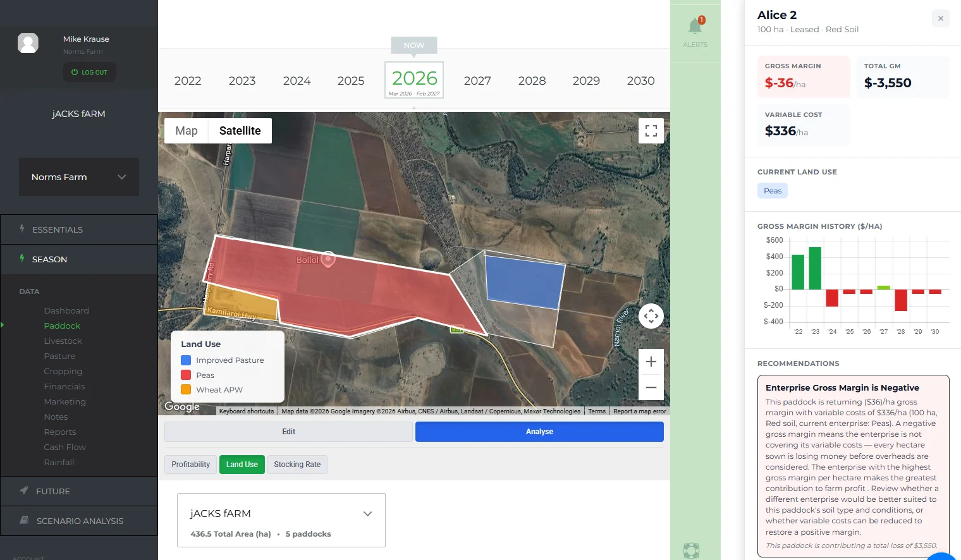
Task: Click the Edit button
Action: click(x=288, y=431)
